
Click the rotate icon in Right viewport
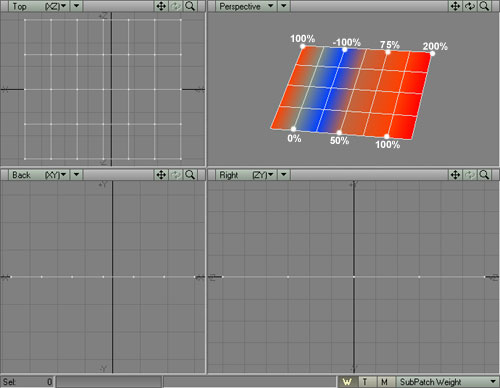470,175
